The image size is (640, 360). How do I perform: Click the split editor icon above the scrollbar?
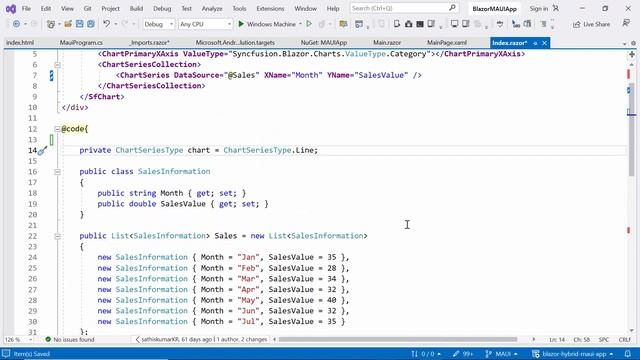(x=632, y=54)
